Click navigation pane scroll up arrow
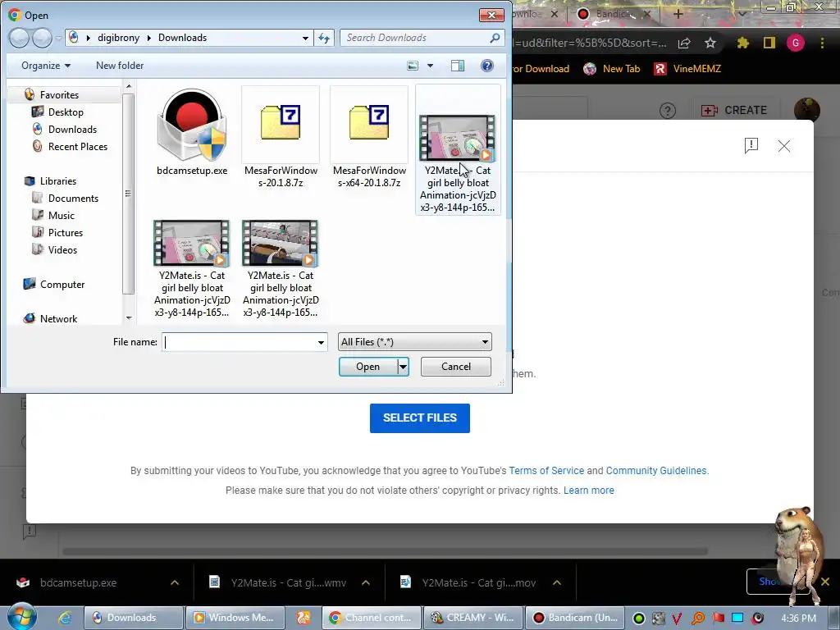840x630 pixels. coord(128,85)
